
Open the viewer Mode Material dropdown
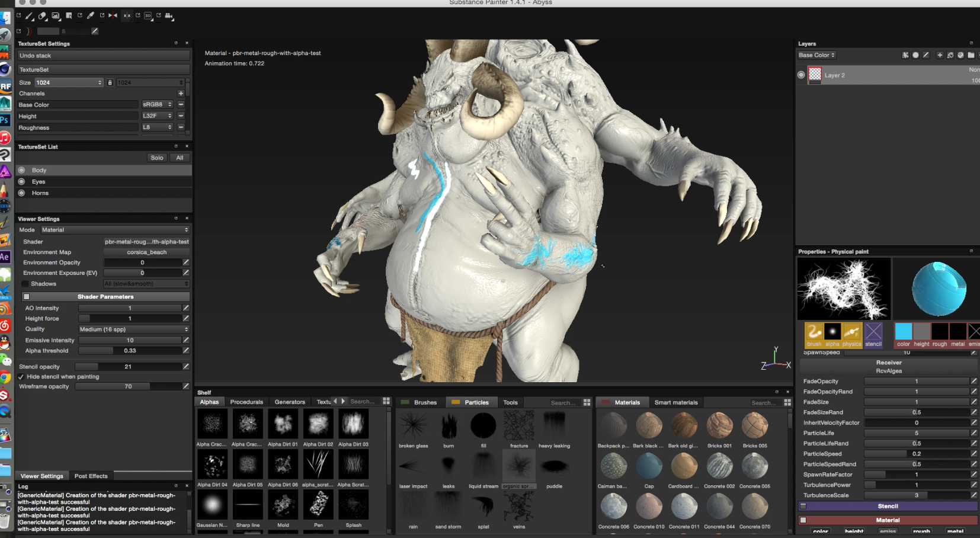tap(114, 230)
